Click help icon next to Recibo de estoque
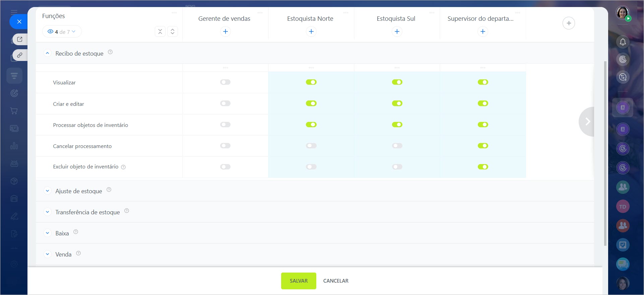This screenshot has width=644, height=295. 110,52
